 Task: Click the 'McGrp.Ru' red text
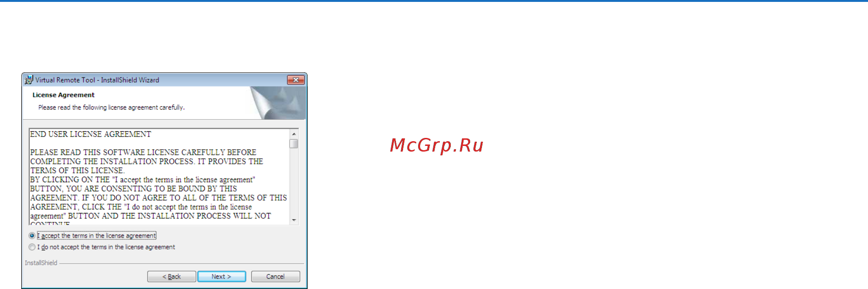(437, 145)
